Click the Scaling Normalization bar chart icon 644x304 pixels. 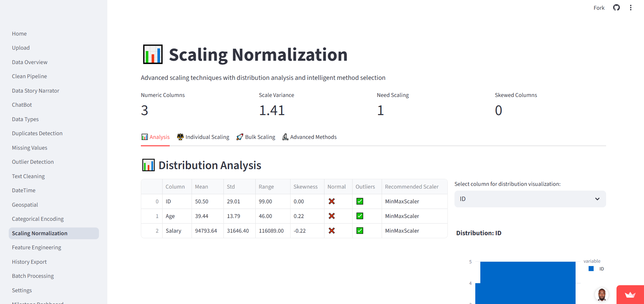[152, 54]
